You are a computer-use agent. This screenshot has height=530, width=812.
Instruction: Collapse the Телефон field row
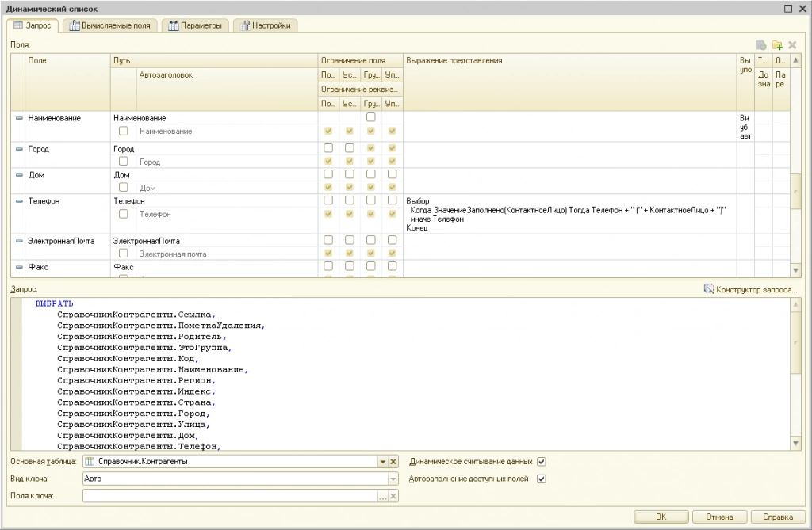19,201
